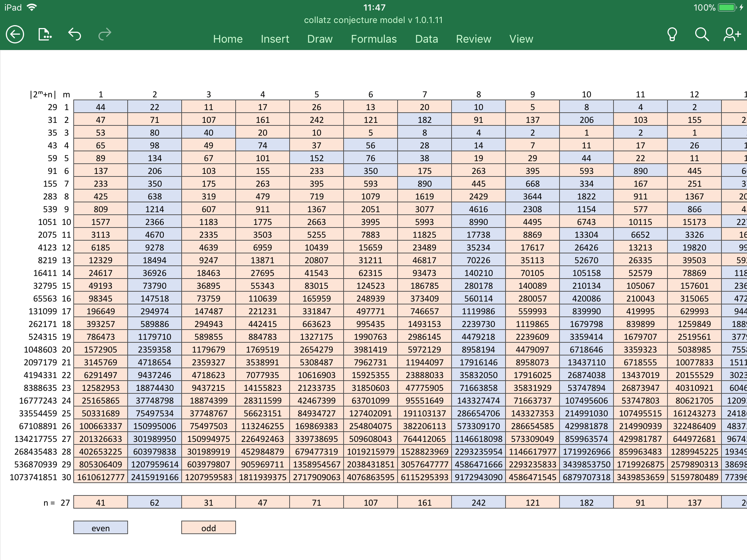Viewport: 747px width, 560px height.
Task: Switch to the Insert tab
Action: pos(275,39)
